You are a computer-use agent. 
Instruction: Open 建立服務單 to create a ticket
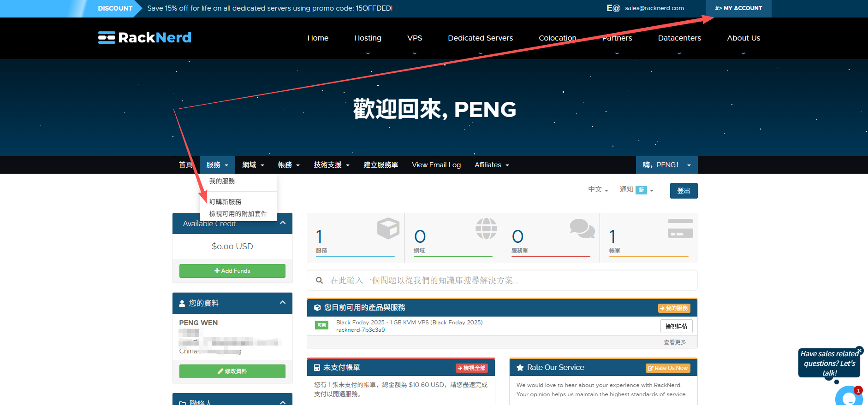(380, 165)
